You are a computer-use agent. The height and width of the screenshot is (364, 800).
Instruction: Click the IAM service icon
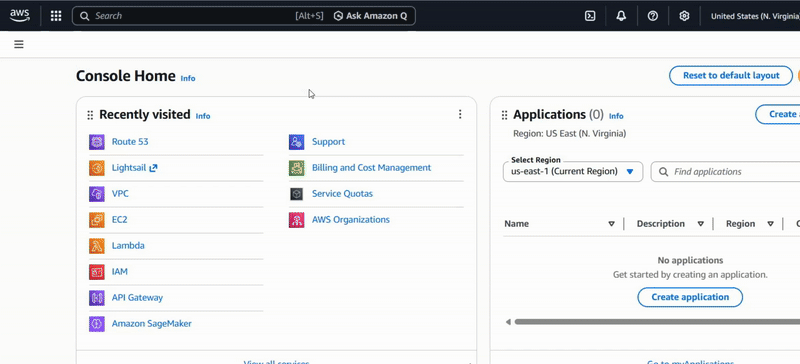pos(97,272)
